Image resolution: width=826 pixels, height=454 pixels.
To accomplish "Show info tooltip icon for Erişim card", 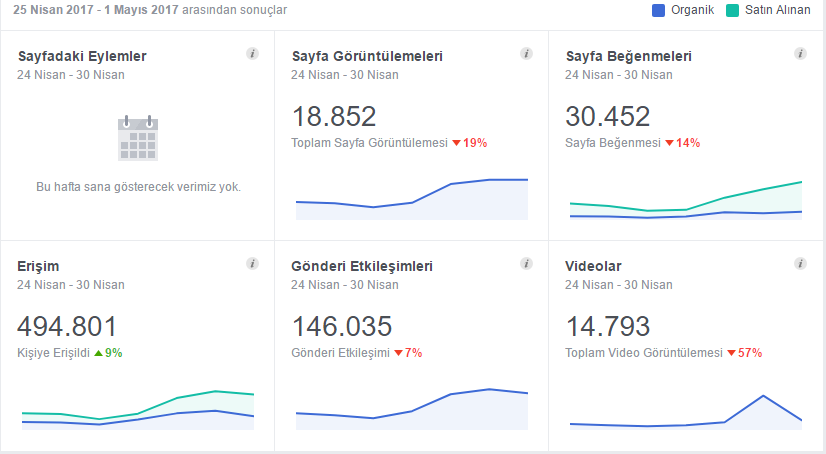I will pyautogui.click(x=252, y=264).
